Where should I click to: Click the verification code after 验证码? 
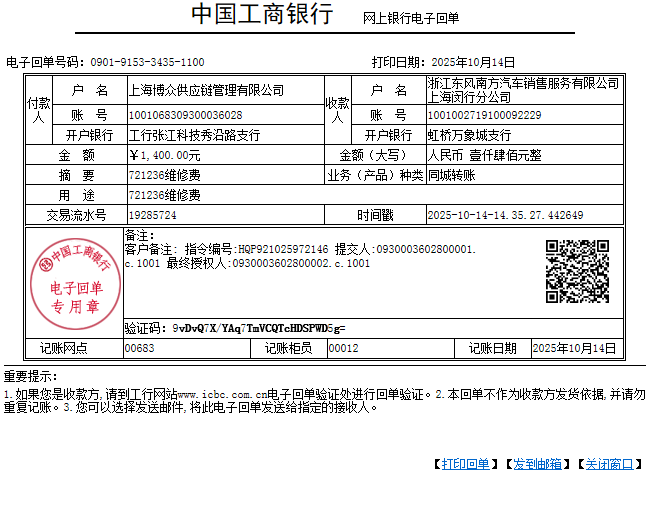click(x=258, y=327)
